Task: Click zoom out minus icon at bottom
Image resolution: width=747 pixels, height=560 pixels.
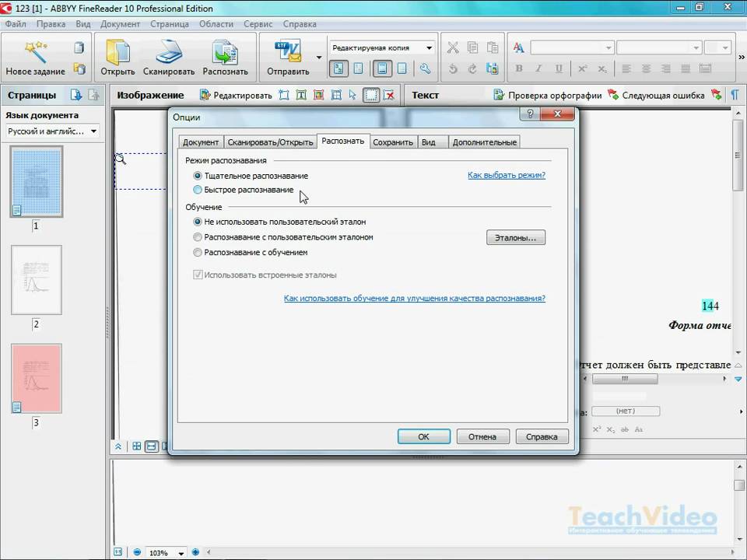Action: (x=137, y=552)
